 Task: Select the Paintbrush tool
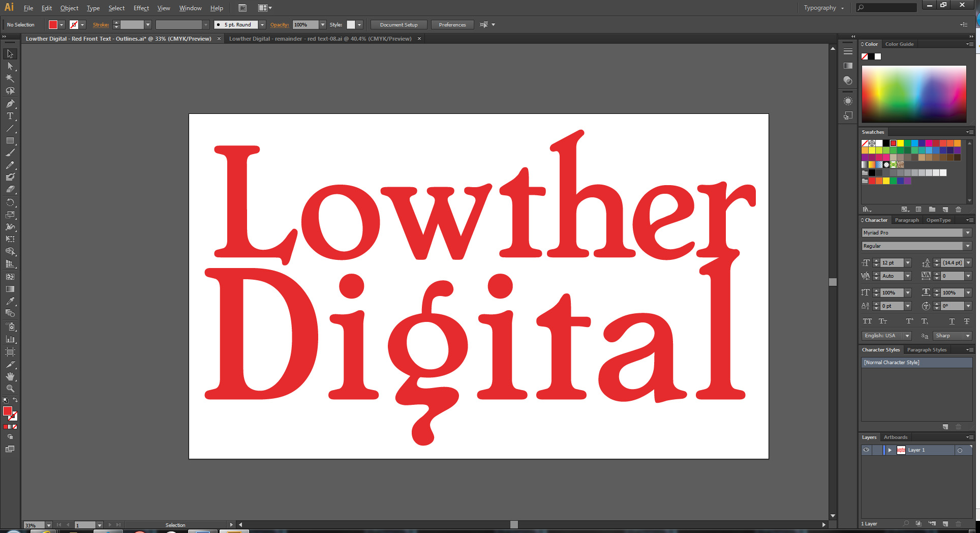coord(10,153)
